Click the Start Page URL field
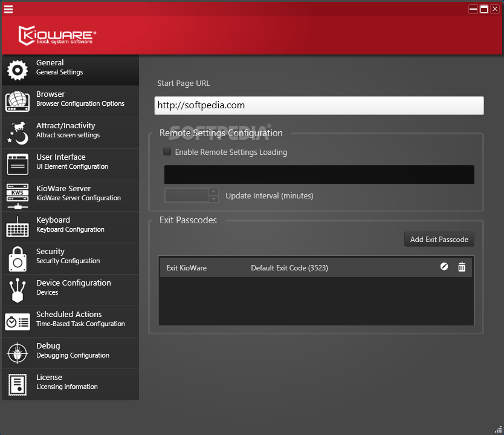 pos(319,105)
